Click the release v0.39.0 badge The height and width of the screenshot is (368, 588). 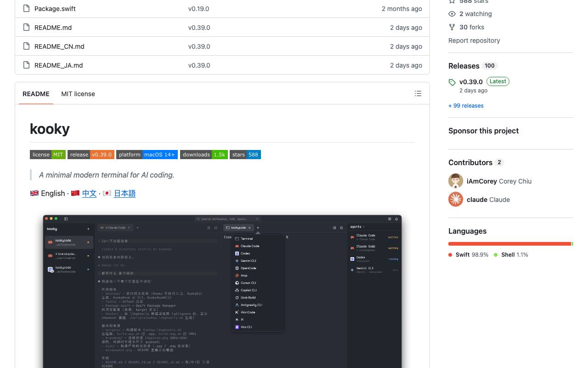tap(91, 155)
